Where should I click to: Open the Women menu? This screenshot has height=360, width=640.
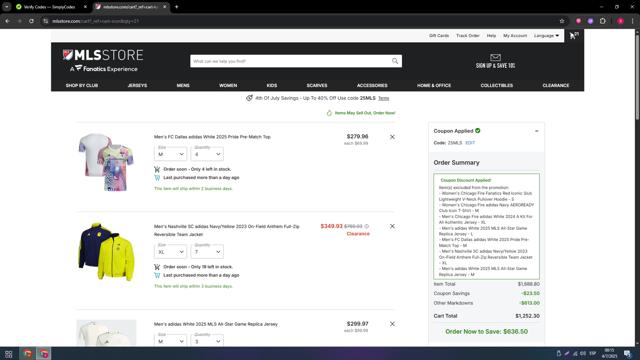228,85
